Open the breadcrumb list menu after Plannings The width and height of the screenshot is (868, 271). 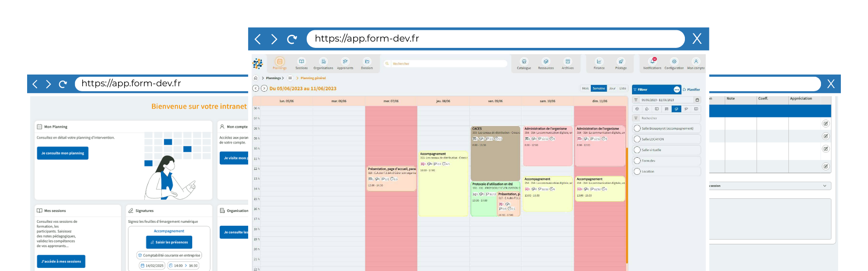pyautogui.click(x=290, y=78)
